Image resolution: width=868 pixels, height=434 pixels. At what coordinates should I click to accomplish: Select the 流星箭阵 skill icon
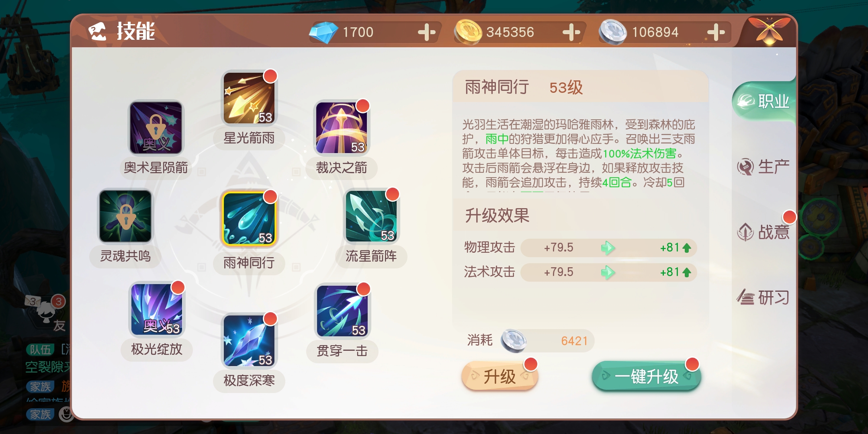371,216
